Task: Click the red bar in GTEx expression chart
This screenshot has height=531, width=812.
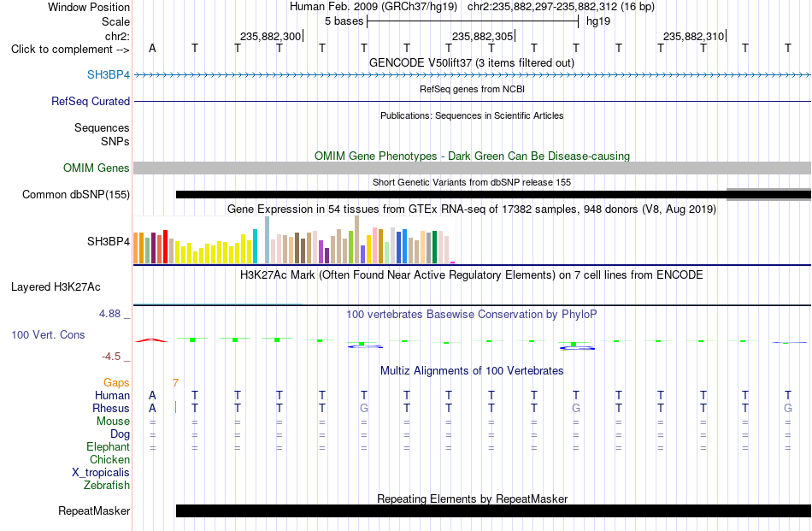Action: [165, 246]
